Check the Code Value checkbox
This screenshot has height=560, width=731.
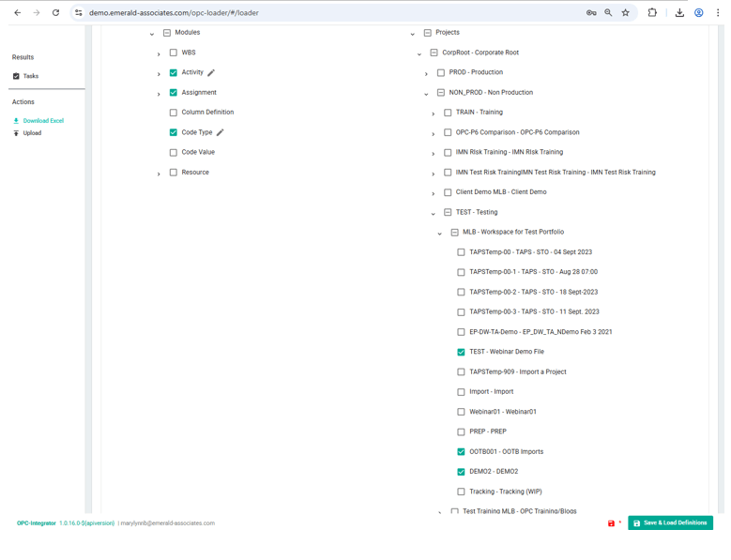coord(174,152)
